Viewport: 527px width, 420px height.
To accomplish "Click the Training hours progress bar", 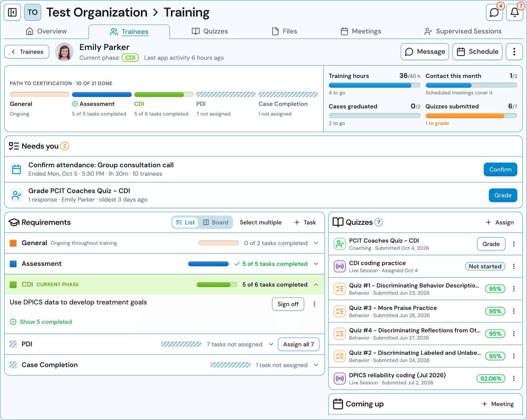I will pyautogui.click(x=374, y=85).
